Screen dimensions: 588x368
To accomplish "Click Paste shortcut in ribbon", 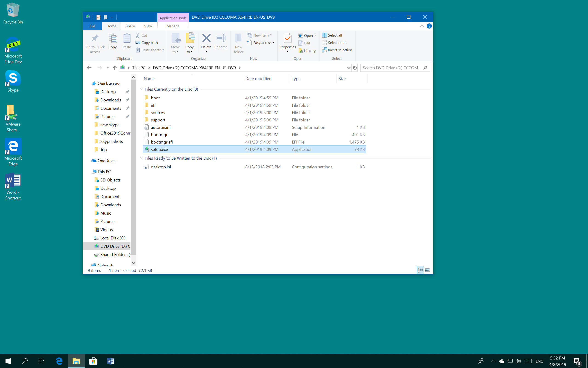I will click(x=150, y=50).
